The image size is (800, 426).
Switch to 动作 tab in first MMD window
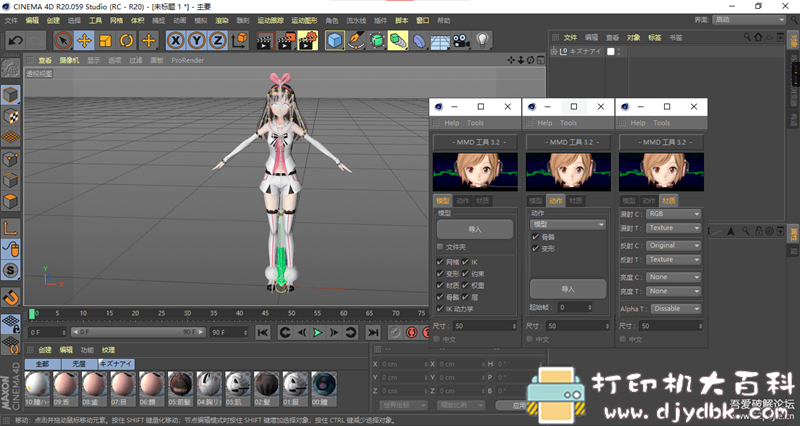coord(463,201)
